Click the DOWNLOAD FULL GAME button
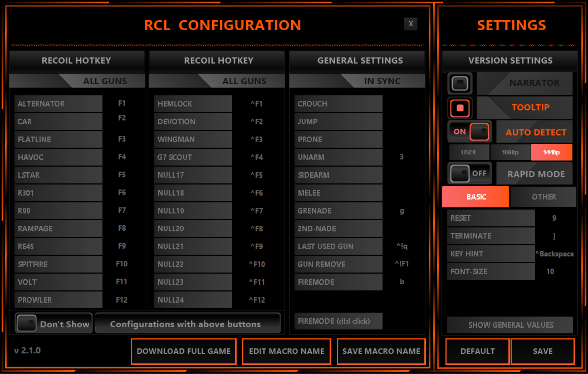The width and height of the screenshot is (588, 374). click(x=184, y=351)
